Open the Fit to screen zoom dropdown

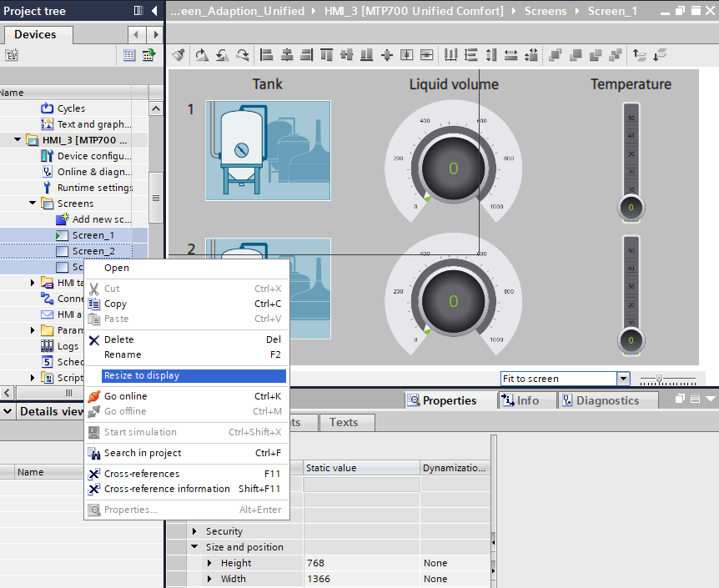(x=622, y=379)
